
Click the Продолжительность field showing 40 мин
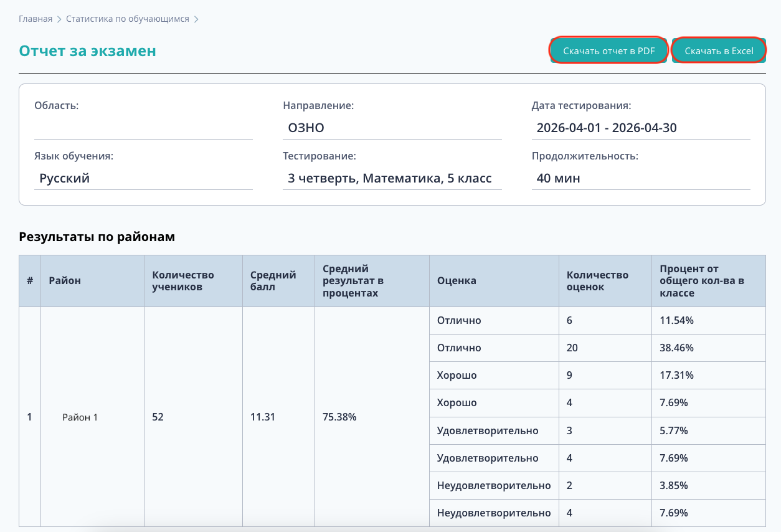coord(641,179)
